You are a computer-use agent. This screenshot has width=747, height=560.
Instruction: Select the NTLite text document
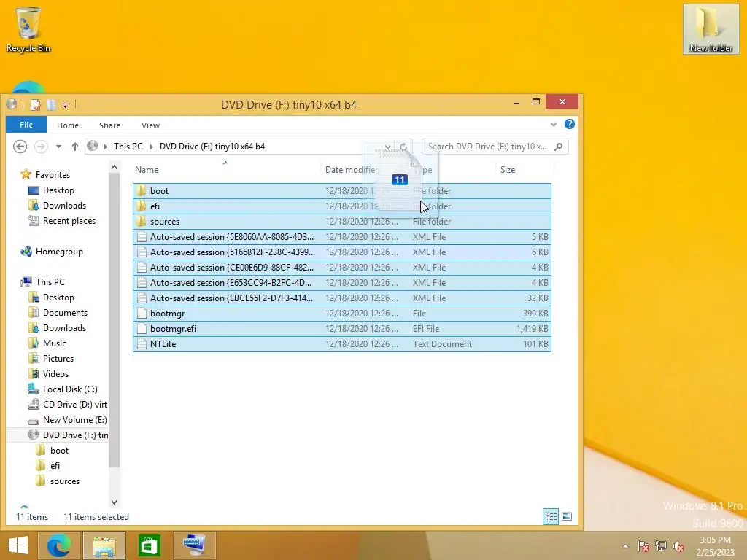(341, 344)
